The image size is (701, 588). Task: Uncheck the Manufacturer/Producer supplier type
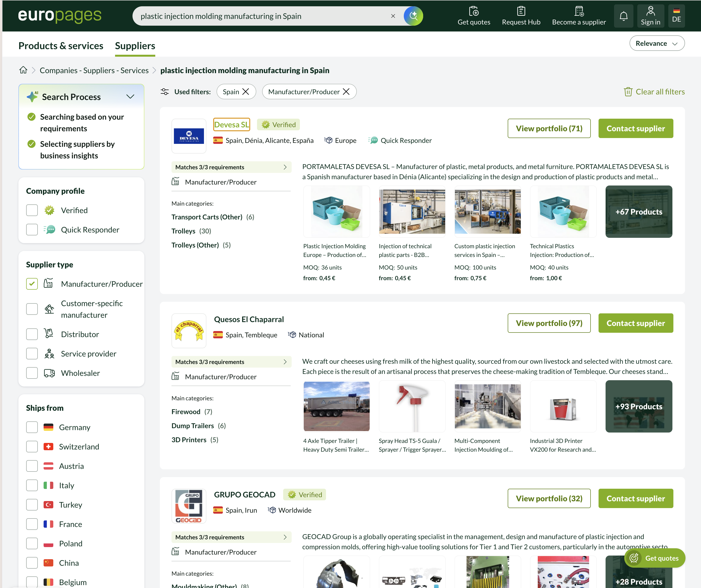click(32, 284)
